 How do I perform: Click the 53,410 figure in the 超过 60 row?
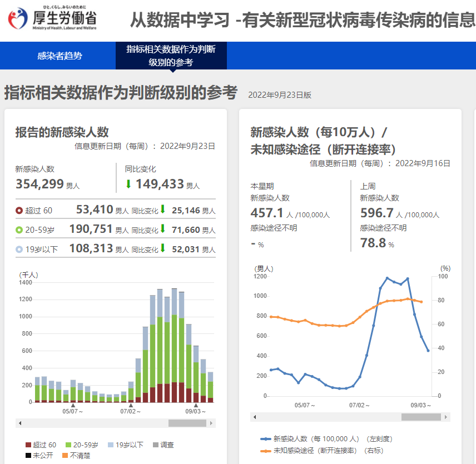95,209
